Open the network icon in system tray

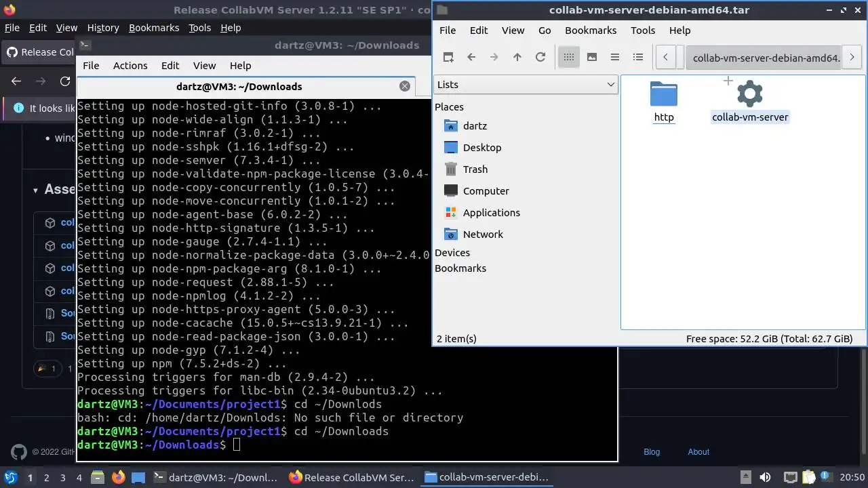click(789, 477)
